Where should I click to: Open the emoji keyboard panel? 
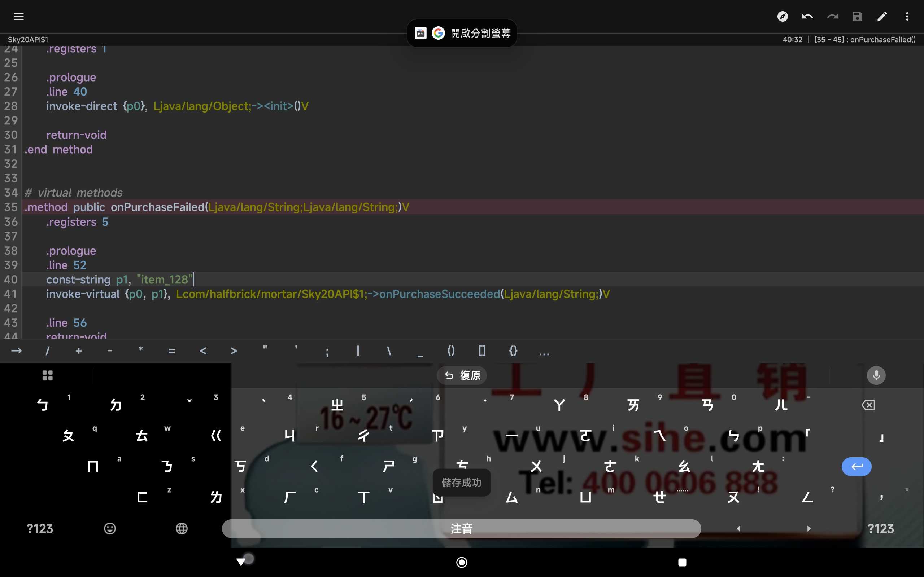coord(110,529)
